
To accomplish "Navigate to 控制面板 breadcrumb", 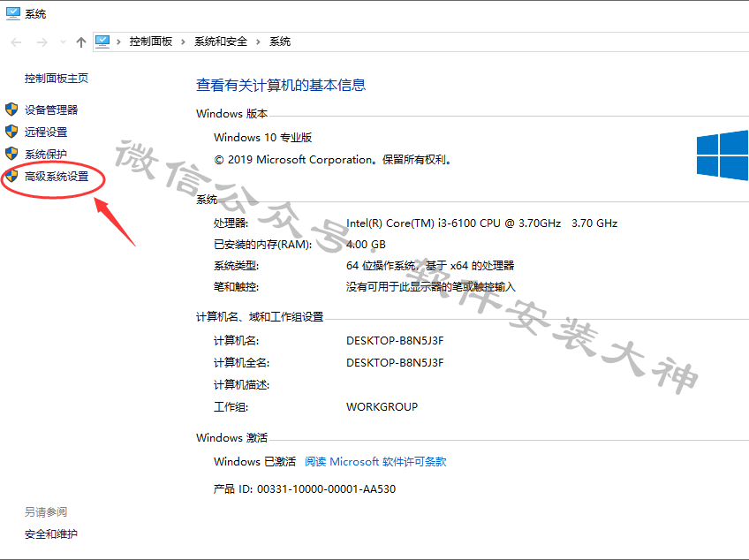I will coord(151,42).
